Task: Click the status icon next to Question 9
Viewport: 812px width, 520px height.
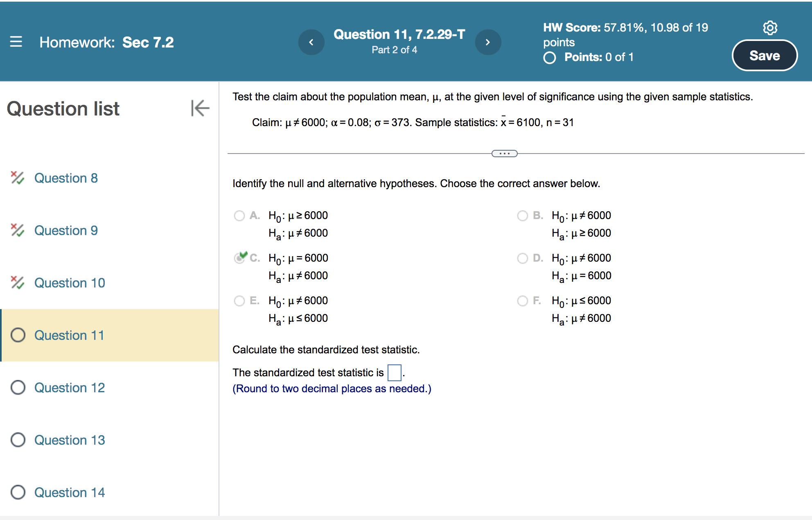Action: pos(17,230)
